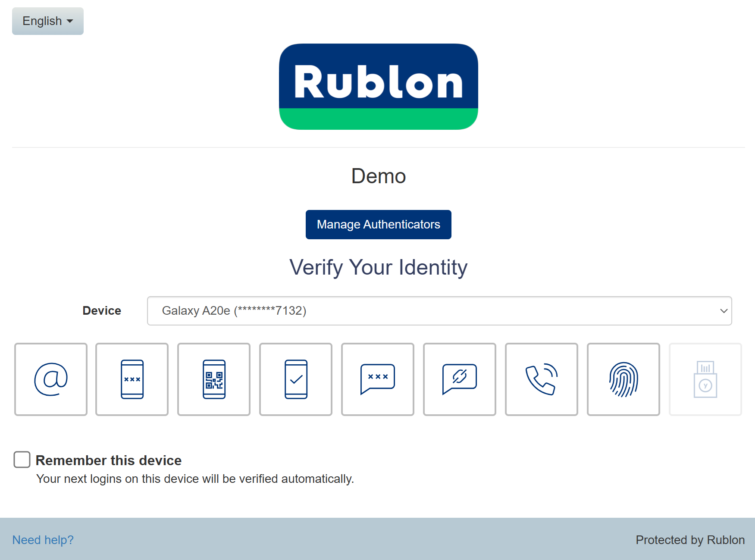This screenshot has height=560, width=755.
Task: Click the 'Remember this device' label text
Action: [108, 460]
